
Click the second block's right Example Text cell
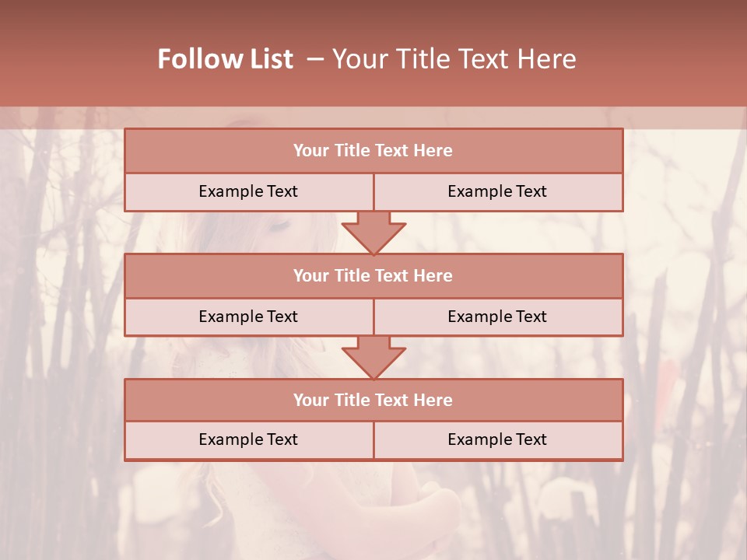[x=498, y=317]
